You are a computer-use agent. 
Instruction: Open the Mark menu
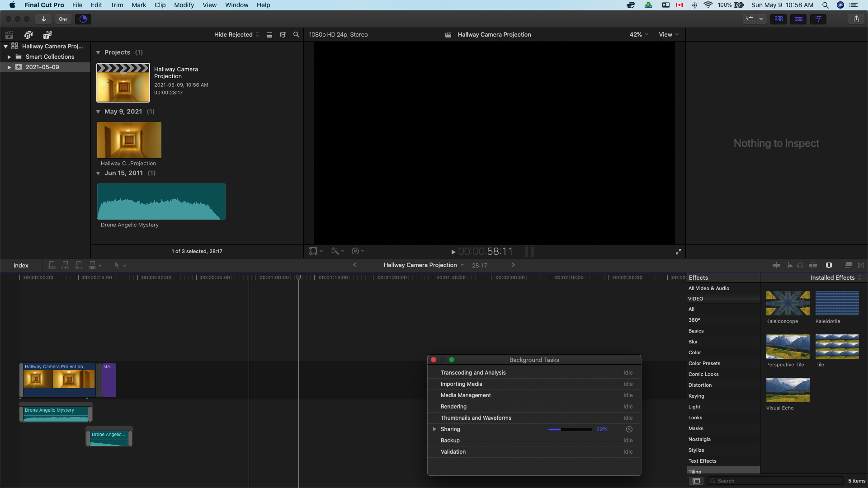point(139,5)
